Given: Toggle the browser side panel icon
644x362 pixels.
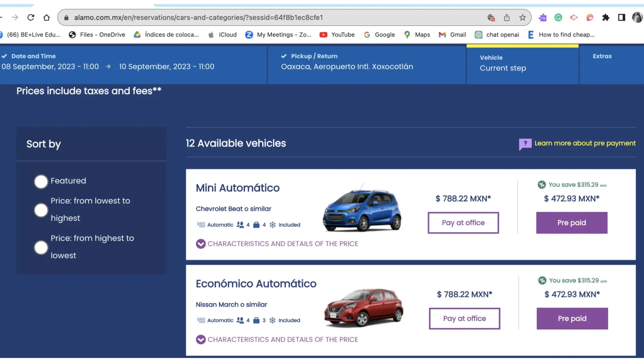Looking at the screenshot, I should click(x=622, y=17).
